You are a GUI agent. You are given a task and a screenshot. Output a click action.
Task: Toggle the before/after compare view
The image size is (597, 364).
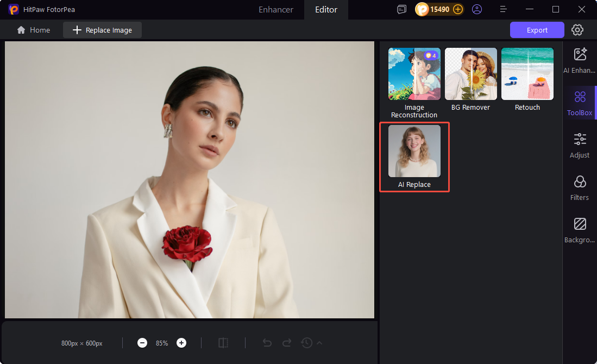point(223,343)
